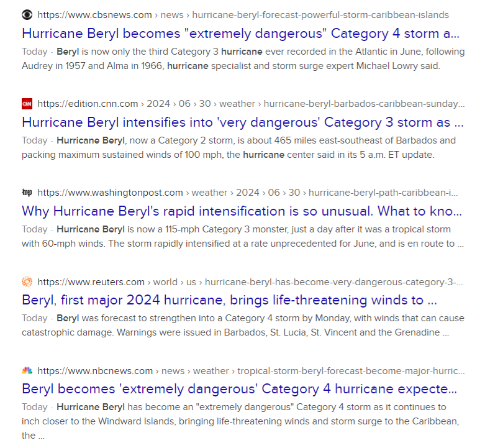Click the edition.cnn.com URL breadcrumb
The height and width of the screenshot is (448, 503).
[x=88, y=104]
